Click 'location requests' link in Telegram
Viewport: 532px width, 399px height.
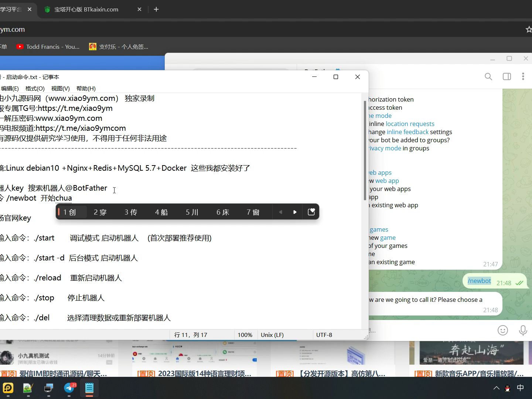(410, 124)
